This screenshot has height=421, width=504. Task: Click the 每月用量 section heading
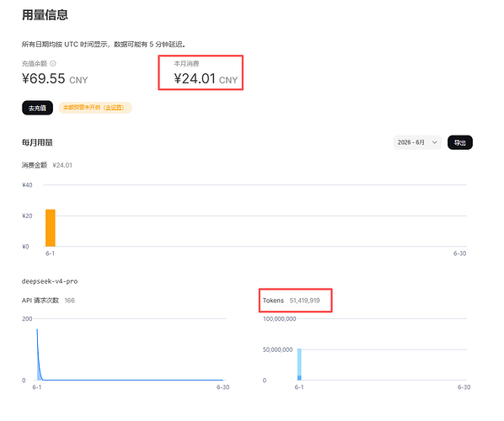[37, 142]
